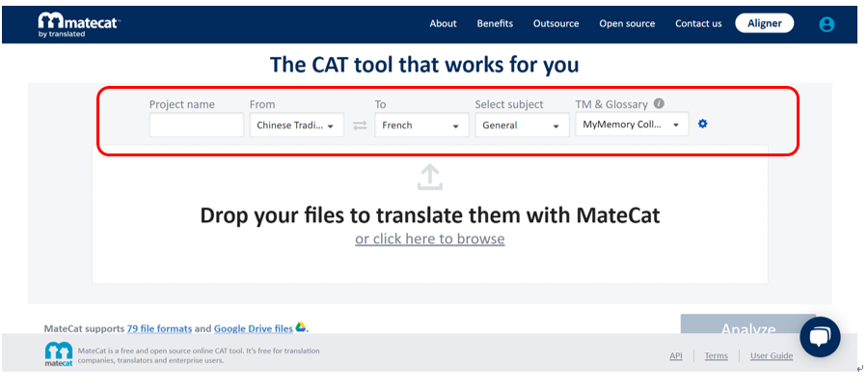Open the User Guide footer link
The width and height of the screenshot is (868, 390).
pos(772,356)
